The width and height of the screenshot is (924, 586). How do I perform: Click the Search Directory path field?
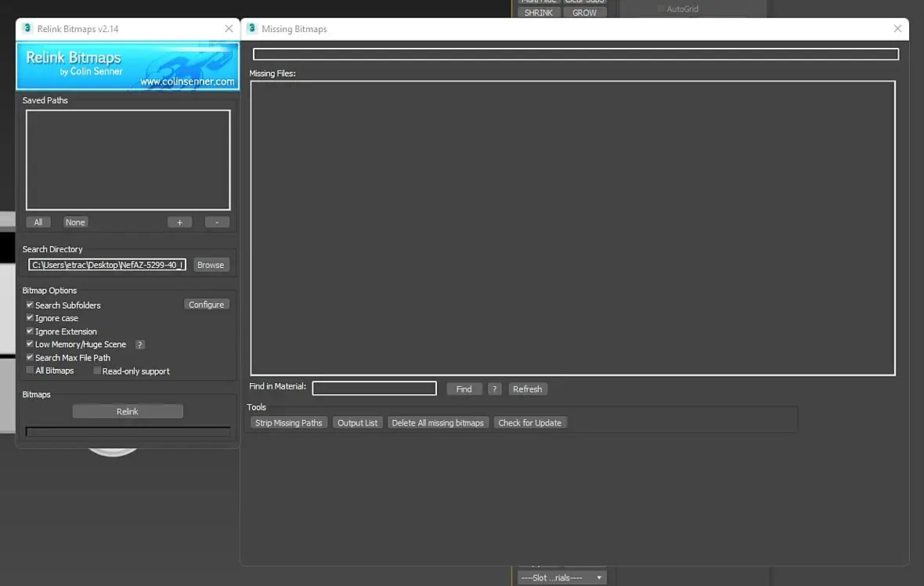pos(107,265)
